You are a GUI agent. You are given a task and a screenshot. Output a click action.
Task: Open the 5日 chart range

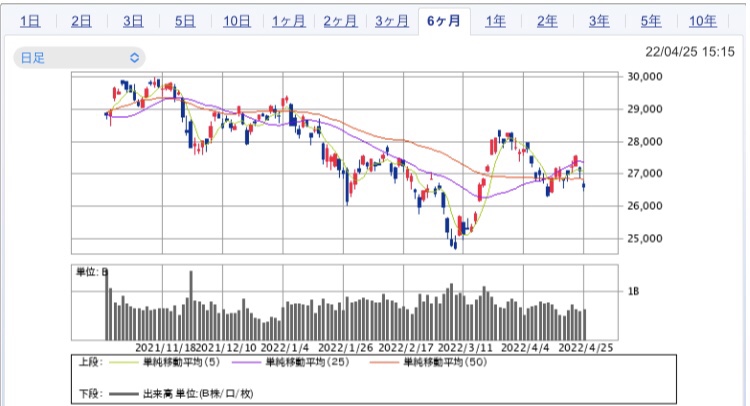185,21
